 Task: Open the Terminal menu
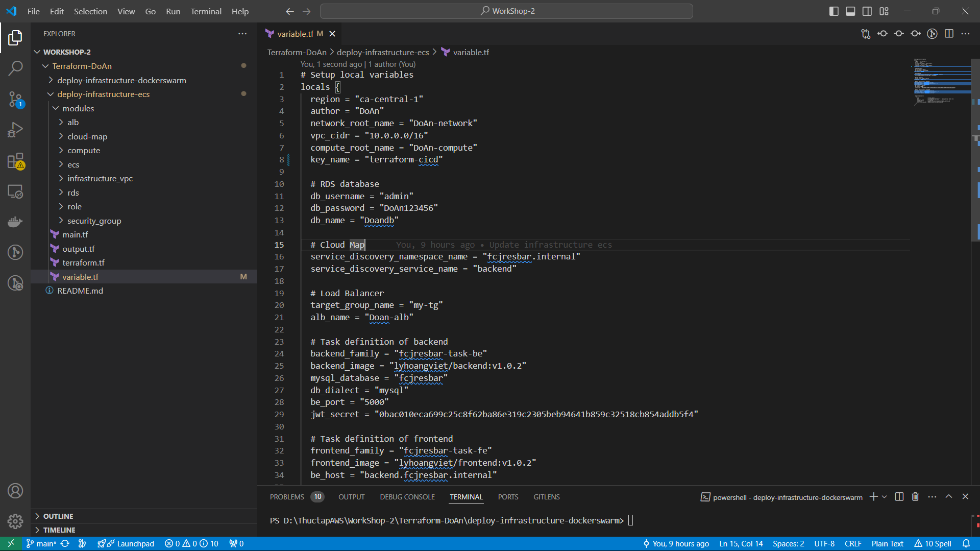[x=206, y=11]
